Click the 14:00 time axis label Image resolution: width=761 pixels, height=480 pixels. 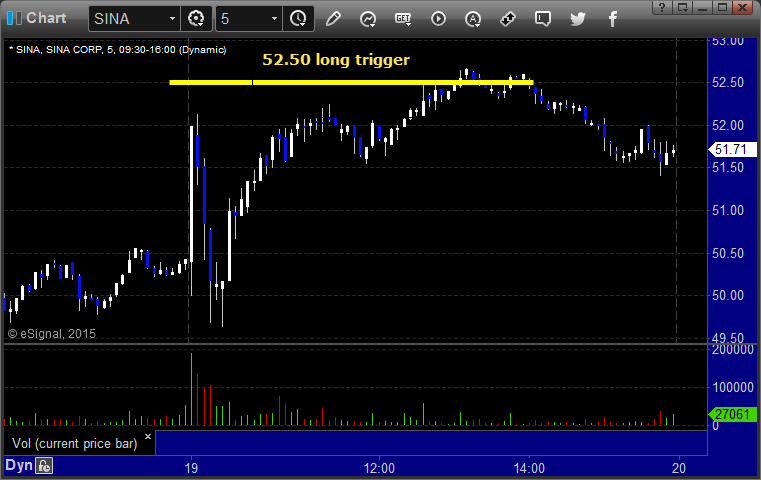click(x=529, y=468)
